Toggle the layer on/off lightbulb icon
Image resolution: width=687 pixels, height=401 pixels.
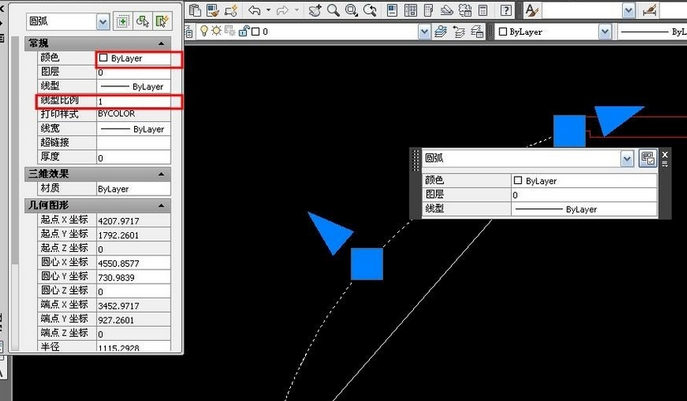[205, 32]
